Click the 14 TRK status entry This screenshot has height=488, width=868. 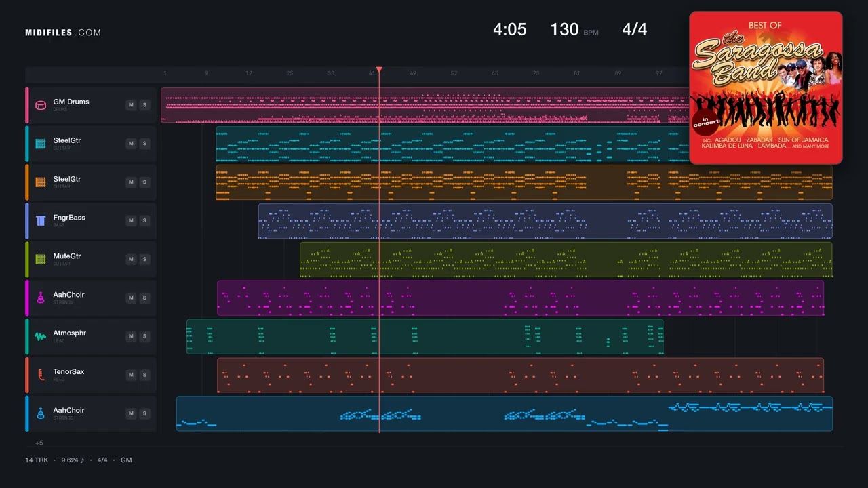[37, 460]
